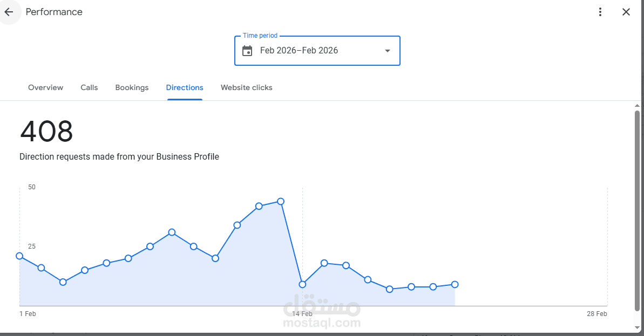
Task: Open the Website clicks tab
Action: tap(246, 87)
